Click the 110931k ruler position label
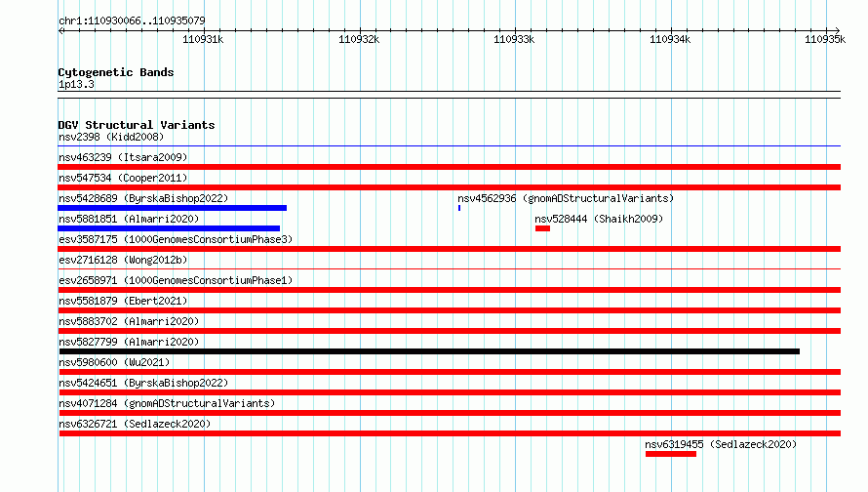 coord(203,39)
